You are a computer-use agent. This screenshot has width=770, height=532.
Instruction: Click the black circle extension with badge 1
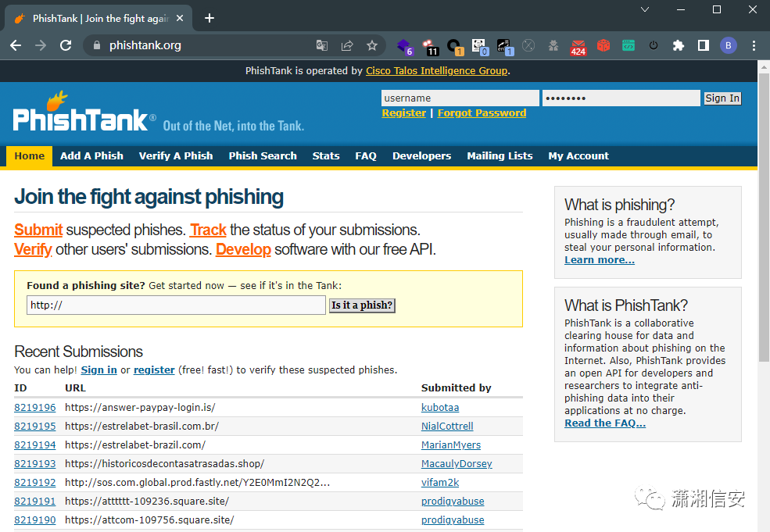455,46
